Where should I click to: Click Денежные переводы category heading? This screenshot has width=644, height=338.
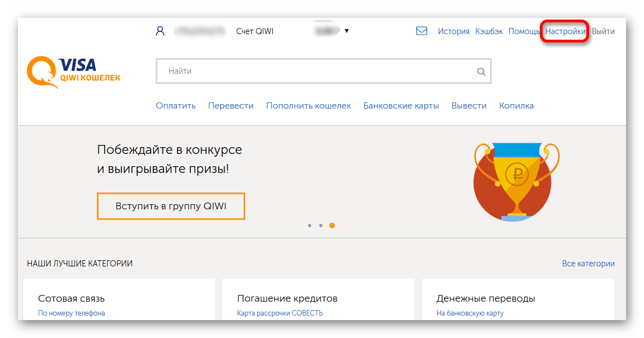point(486,299)
